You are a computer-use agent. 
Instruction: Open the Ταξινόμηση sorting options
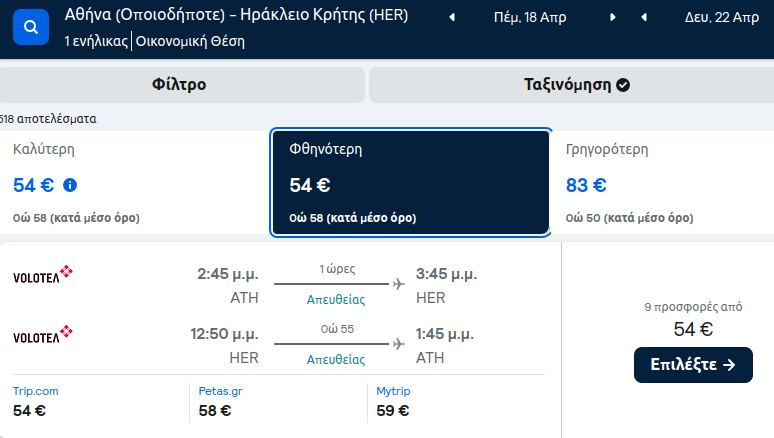point(572,84)
